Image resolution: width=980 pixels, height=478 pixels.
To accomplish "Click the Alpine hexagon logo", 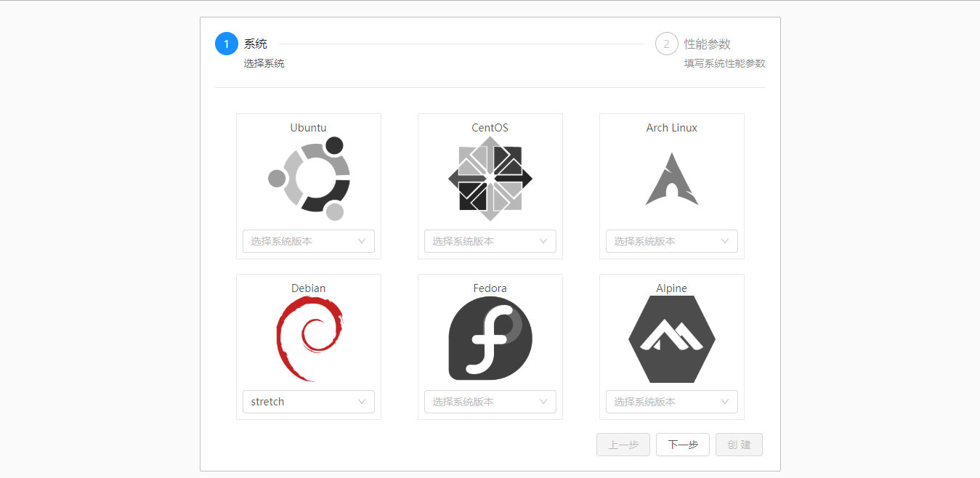I will pyautogui.click(x=672, y=339).
